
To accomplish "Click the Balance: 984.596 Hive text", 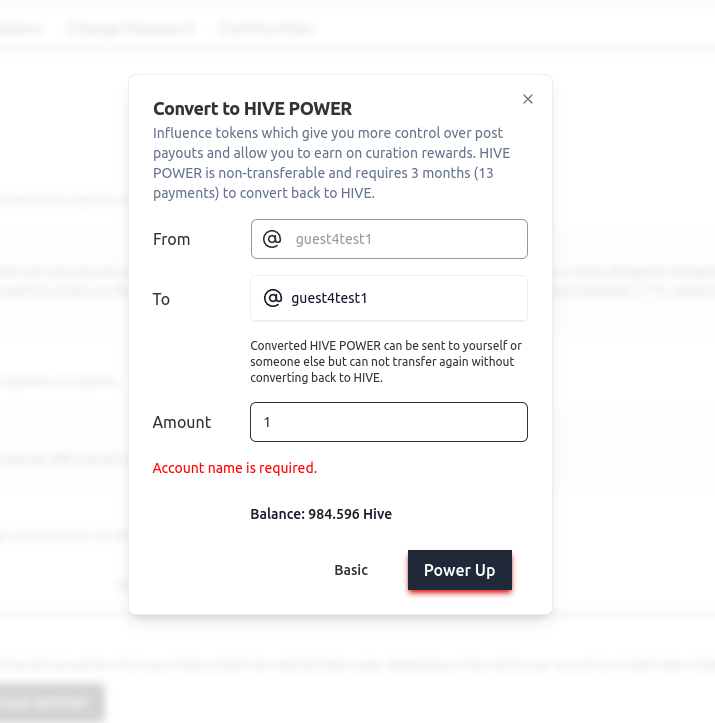I will 320,514.
